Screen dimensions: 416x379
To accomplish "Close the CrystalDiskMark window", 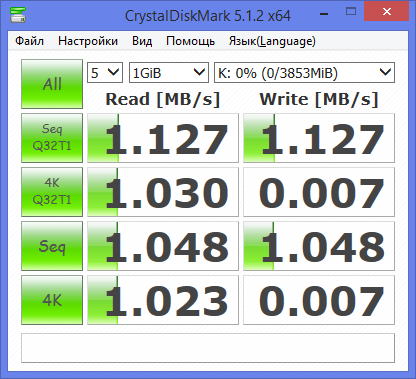I will [387, 12].
